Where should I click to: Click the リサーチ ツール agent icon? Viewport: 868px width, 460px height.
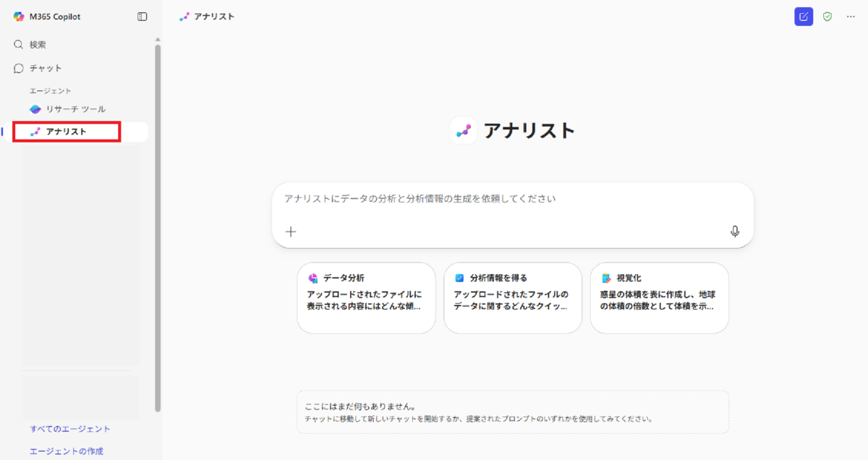tap(35, 109)
